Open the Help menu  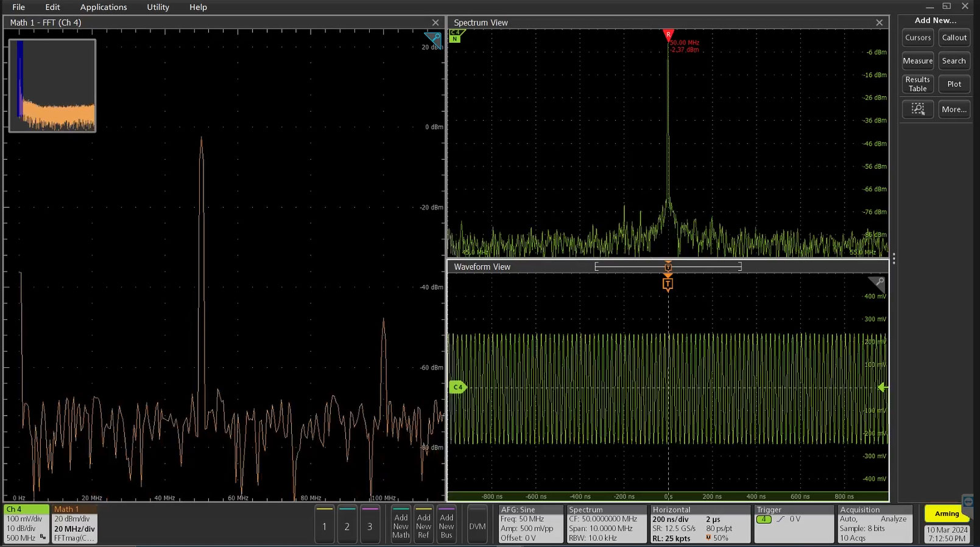click(x=198, y=7)
